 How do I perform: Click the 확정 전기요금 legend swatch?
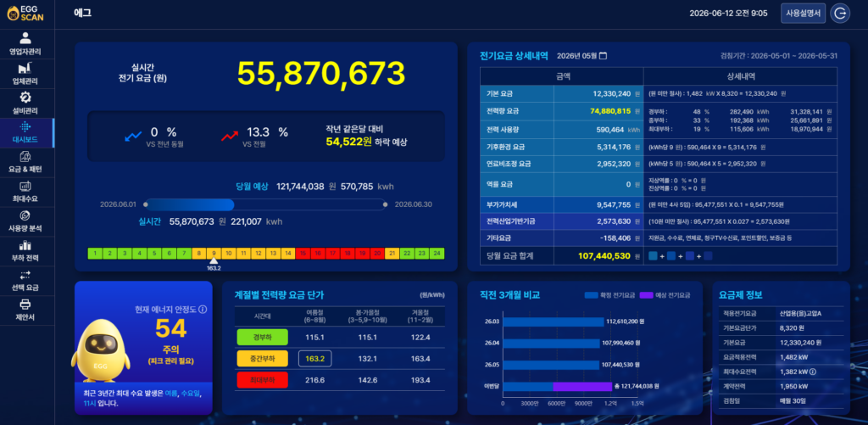point(591,295)
